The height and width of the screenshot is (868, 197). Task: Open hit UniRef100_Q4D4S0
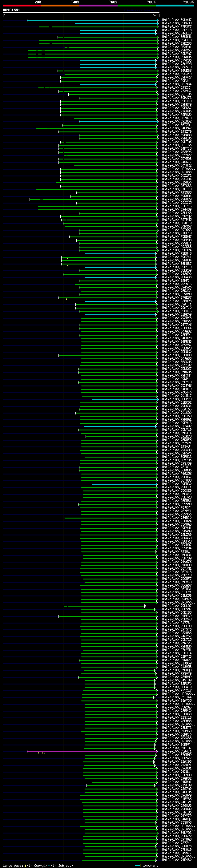[x=177, y=860]
